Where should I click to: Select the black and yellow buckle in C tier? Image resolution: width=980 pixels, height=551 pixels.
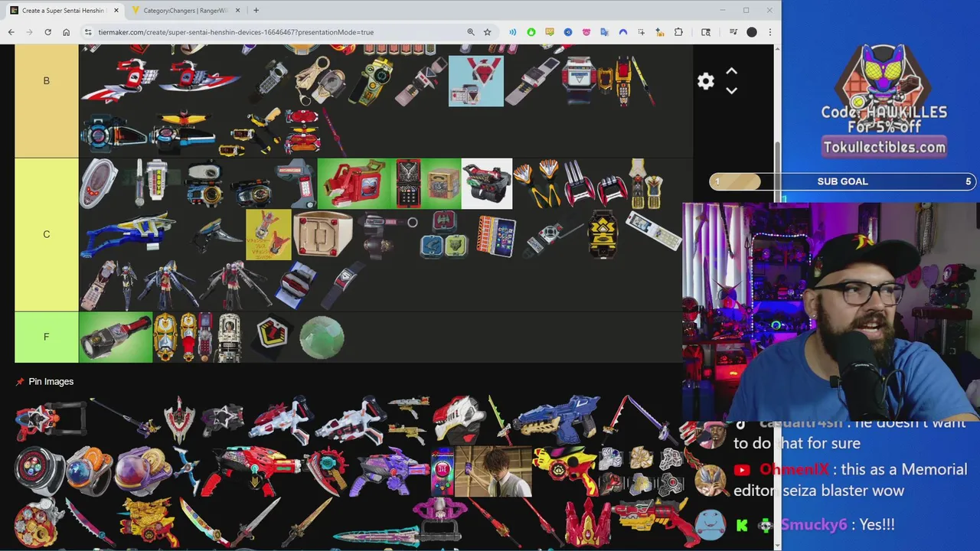coord(602,233)
